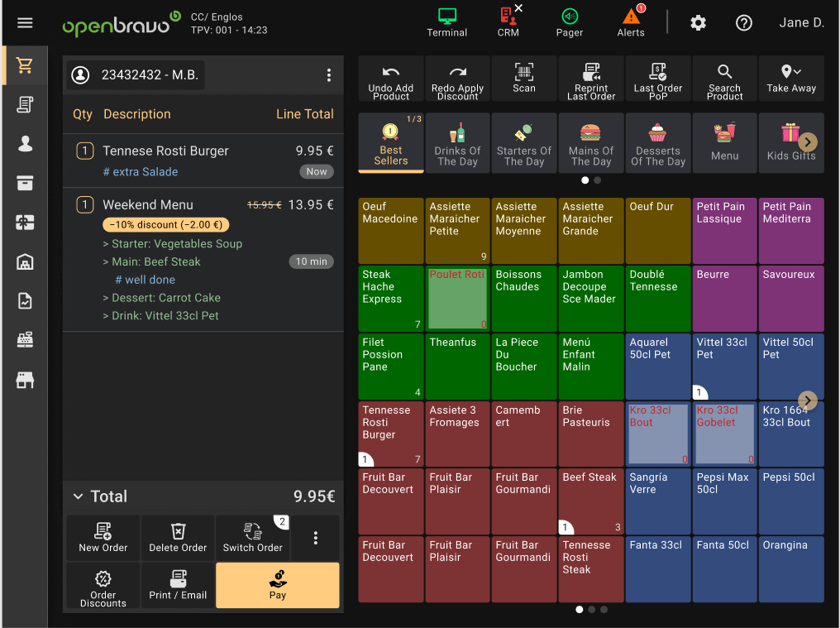Open Alerts notifications
840x628 pixels.
[631, 22]
